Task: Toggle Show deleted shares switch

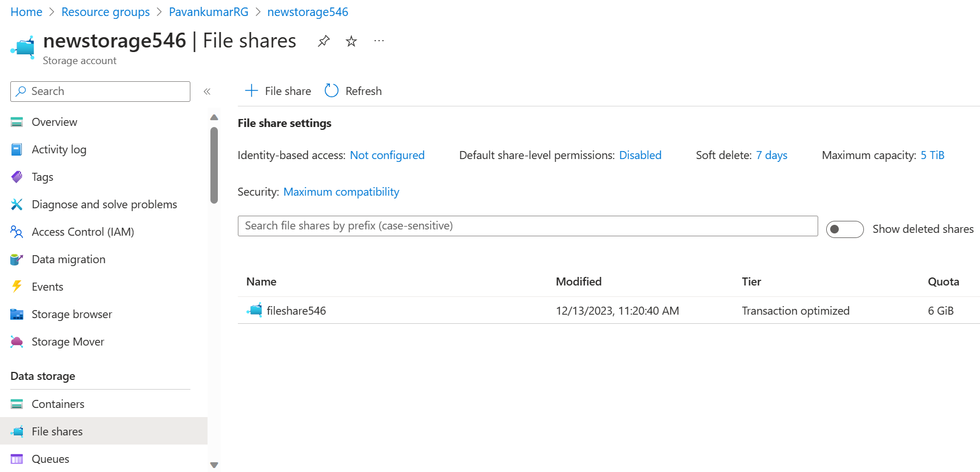Action: [844, 229]
